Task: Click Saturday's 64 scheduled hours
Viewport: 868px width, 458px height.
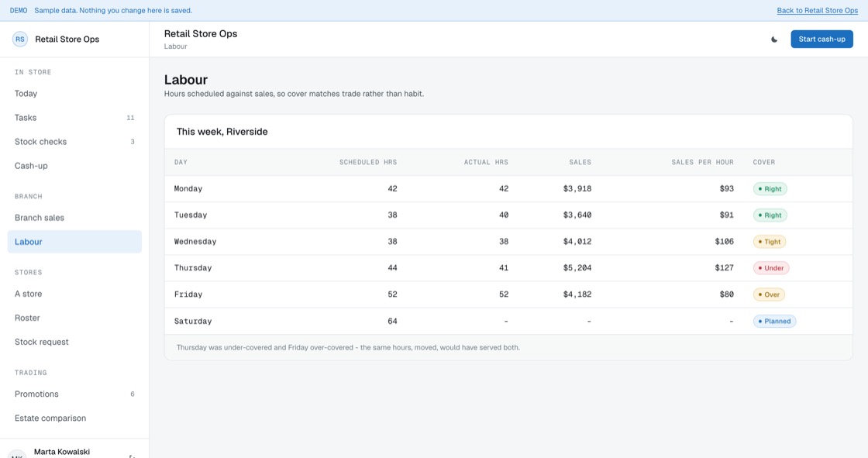Action: pyautogui.click(x=392, y=321)
